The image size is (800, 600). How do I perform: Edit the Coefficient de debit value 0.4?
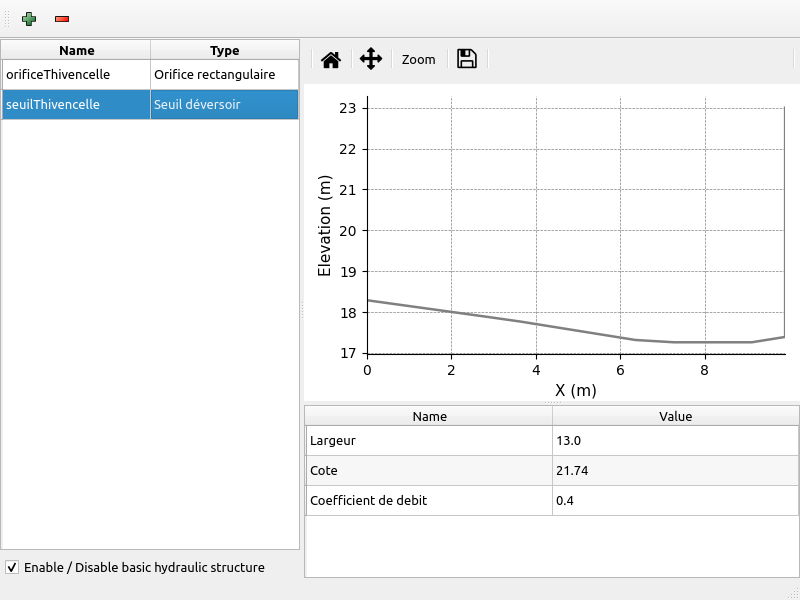(x=675, y=500)
